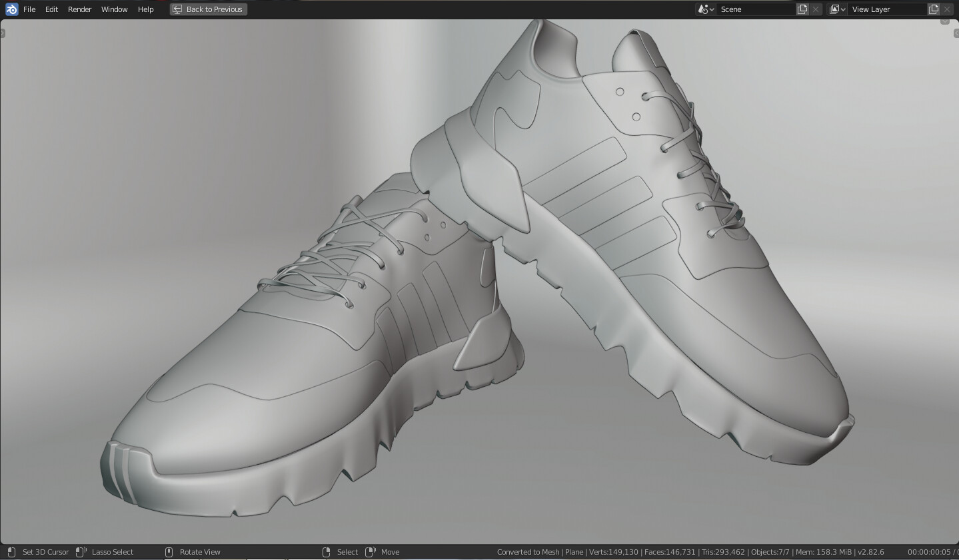Click the Rotate View middle-mouse icon

point(169,552)
